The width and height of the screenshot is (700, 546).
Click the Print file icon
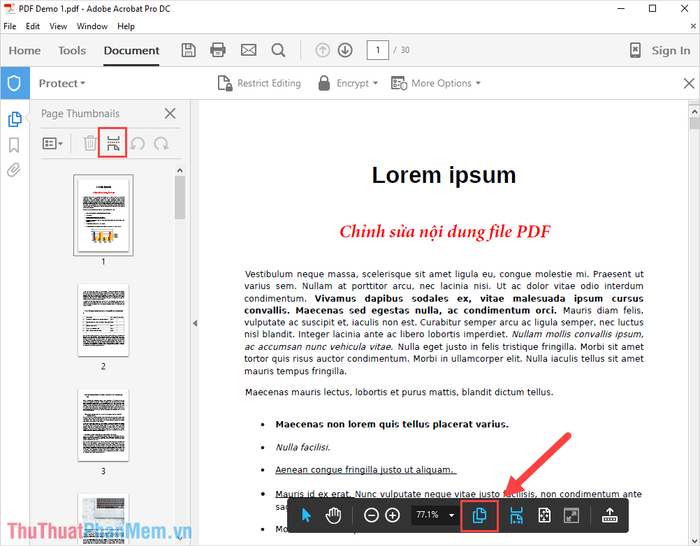pos(218,50)
